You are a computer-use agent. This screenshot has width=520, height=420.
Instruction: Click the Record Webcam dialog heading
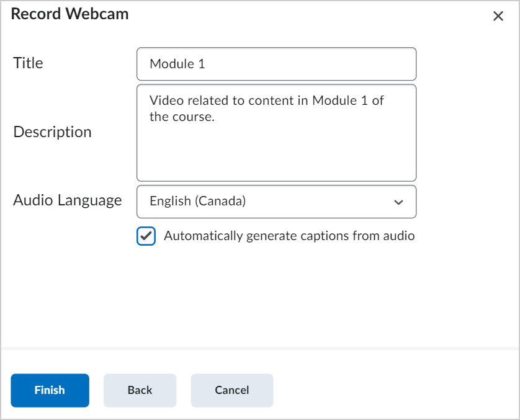coord(70,14)
